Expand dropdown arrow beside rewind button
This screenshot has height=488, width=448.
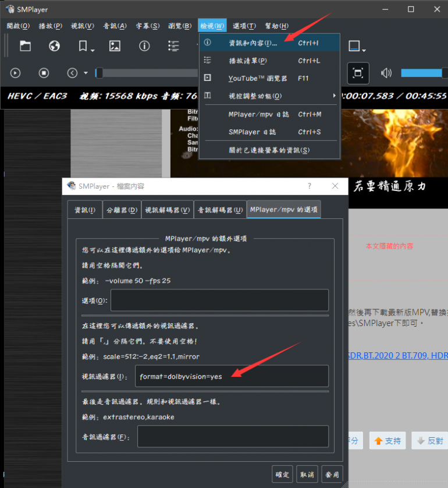[86, 73]
